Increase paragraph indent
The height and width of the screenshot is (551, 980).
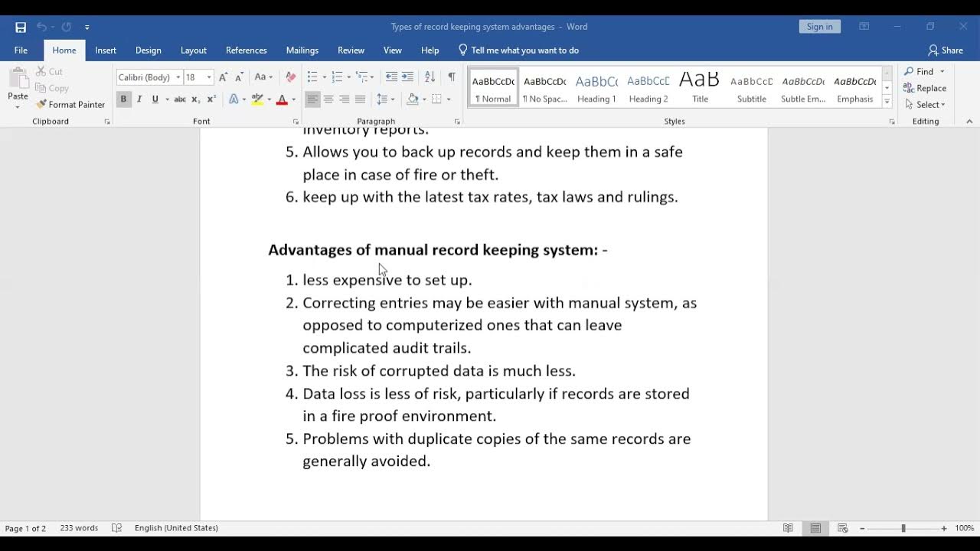coord(407,77)
